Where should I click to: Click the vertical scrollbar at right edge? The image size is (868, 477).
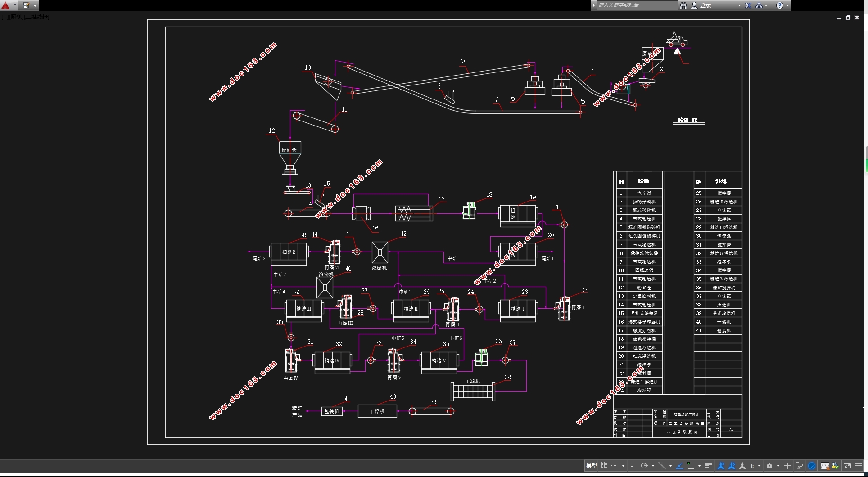(866, 159)
